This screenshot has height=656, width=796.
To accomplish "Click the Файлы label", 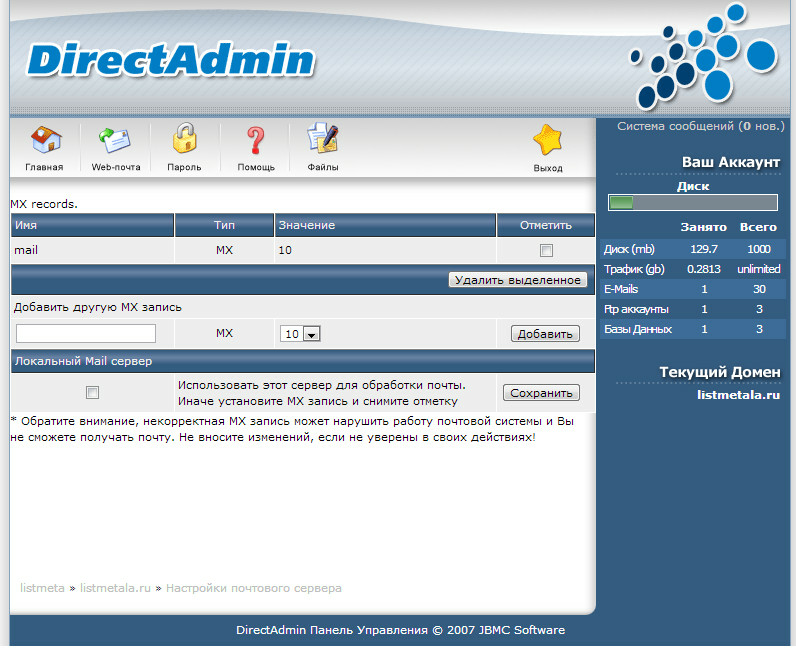I will 323,167.
